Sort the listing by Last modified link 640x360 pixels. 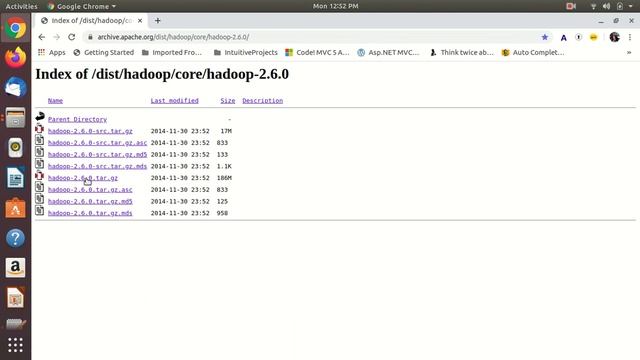click(x=174, y=100)
